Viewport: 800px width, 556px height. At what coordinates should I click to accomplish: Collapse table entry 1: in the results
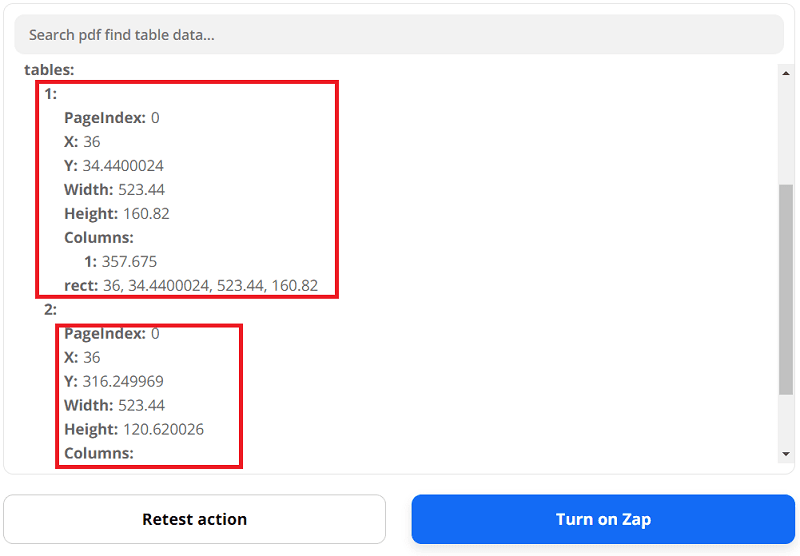[x=51, y=94]
